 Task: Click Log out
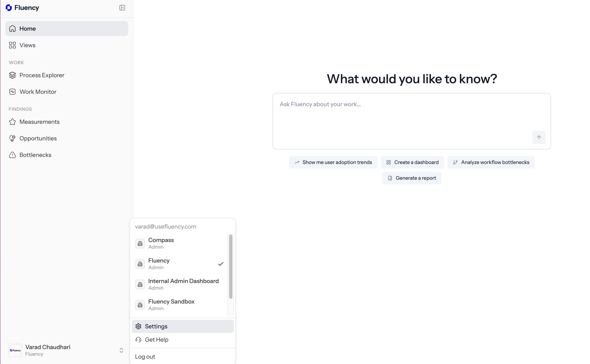145,357
